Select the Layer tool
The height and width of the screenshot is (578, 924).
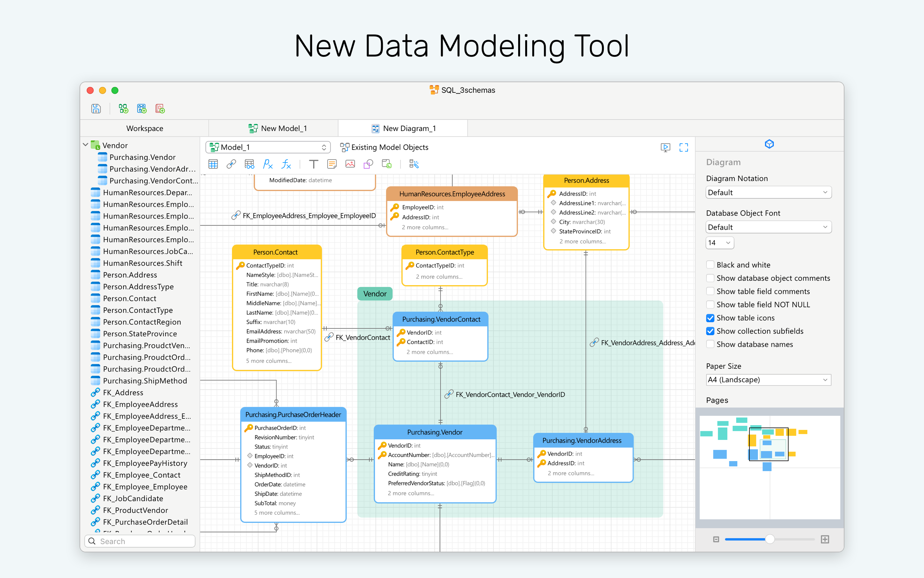coord(387,164)
